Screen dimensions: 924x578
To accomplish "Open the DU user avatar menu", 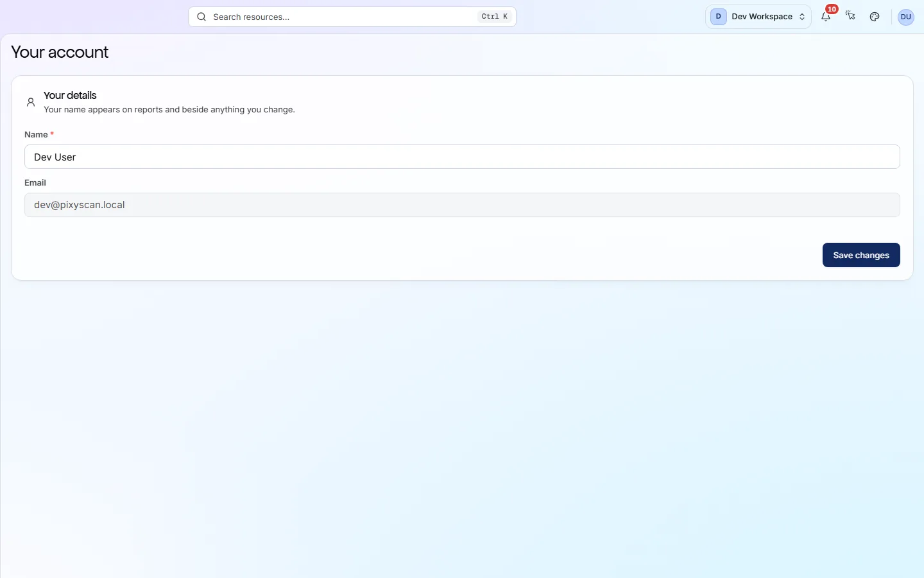I will tap(905, 17).
